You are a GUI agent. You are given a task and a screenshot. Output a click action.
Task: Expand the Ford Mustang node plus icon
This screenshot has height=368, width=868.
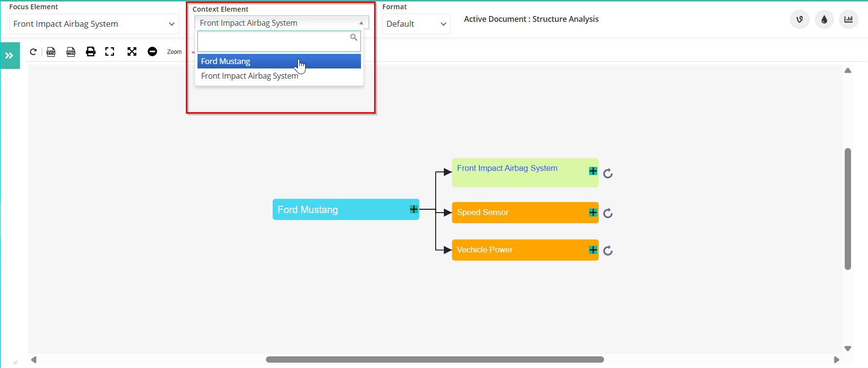[413, 209]
